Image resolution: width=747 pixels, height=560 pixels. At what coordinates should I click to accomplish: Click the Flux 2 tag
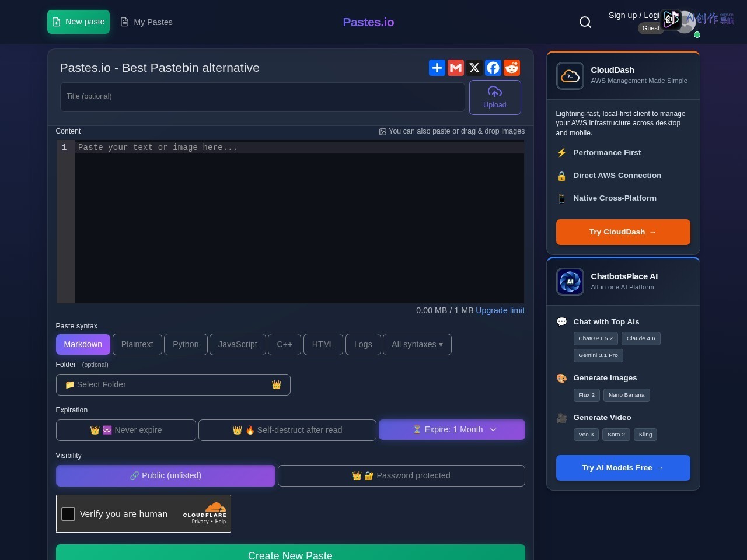tap(587, 395)
